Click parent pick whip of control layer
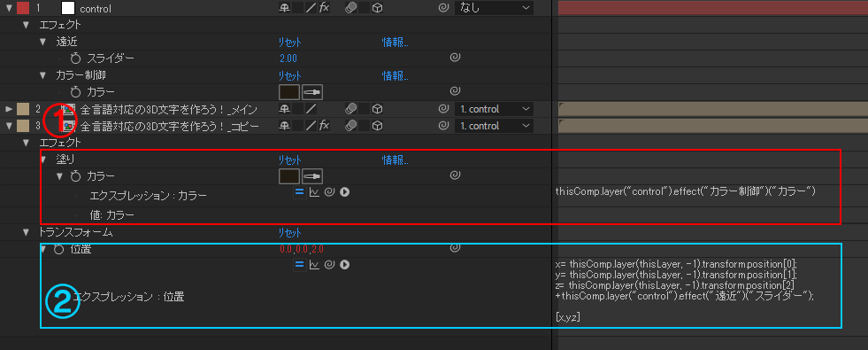This screenshot has width=868, height=350. tap(444, 8)
